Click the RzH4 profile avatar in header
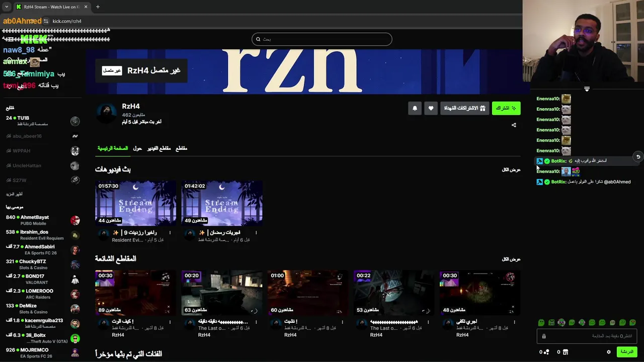 point(106,114)
